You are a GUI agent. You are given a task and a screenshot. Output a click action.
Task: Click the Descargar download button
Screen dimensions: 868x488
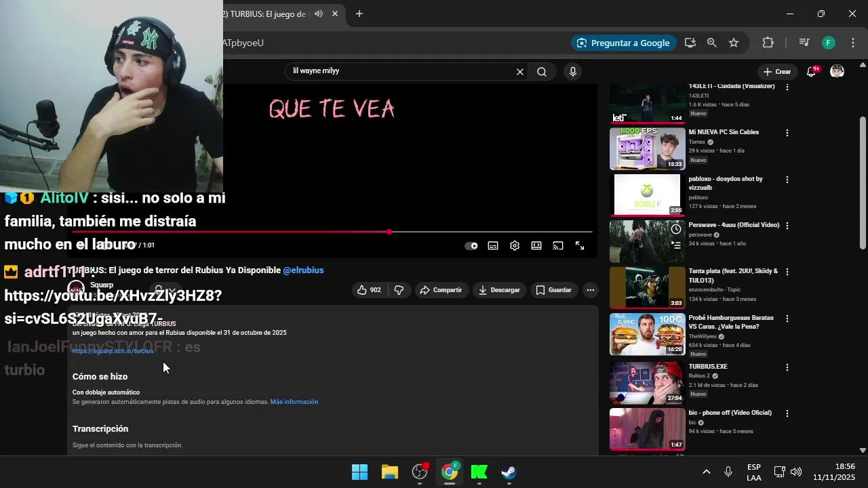(498, 290)
